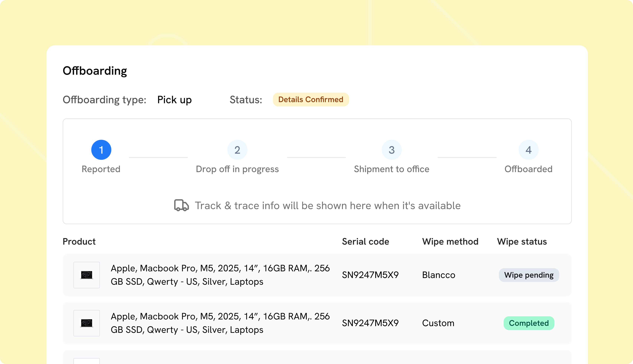Click the Pick up offboarding type value

pyautogui.click(x=174, y=100)
